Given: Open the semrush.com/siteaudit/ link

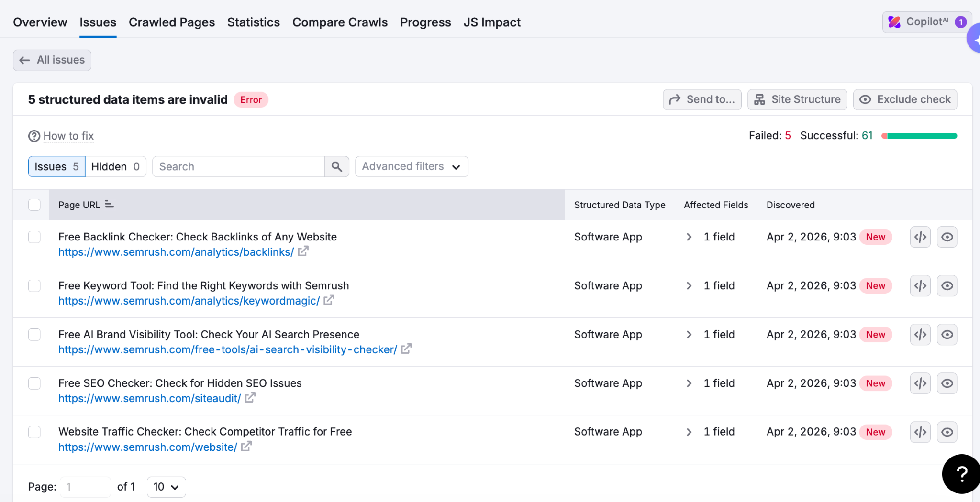Looking at the screenshot, I should [150, 398].
